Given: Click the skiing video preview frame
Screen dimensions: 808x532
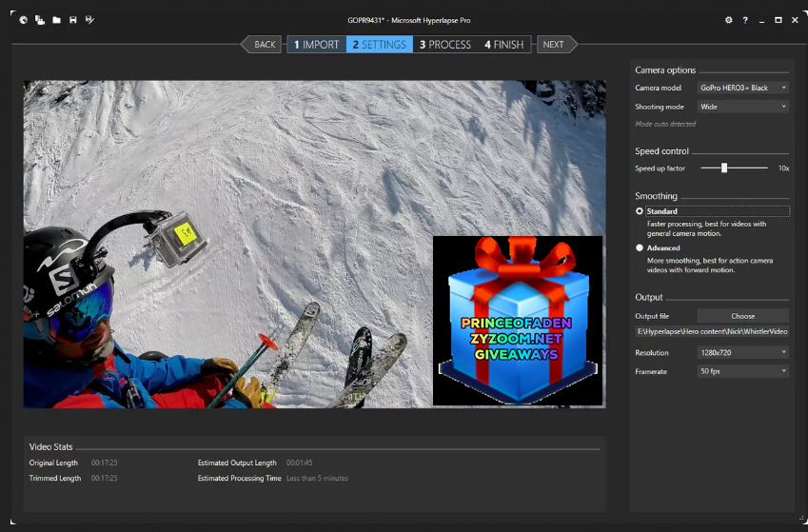Looking at the screenshot, I should coord(314,245).
